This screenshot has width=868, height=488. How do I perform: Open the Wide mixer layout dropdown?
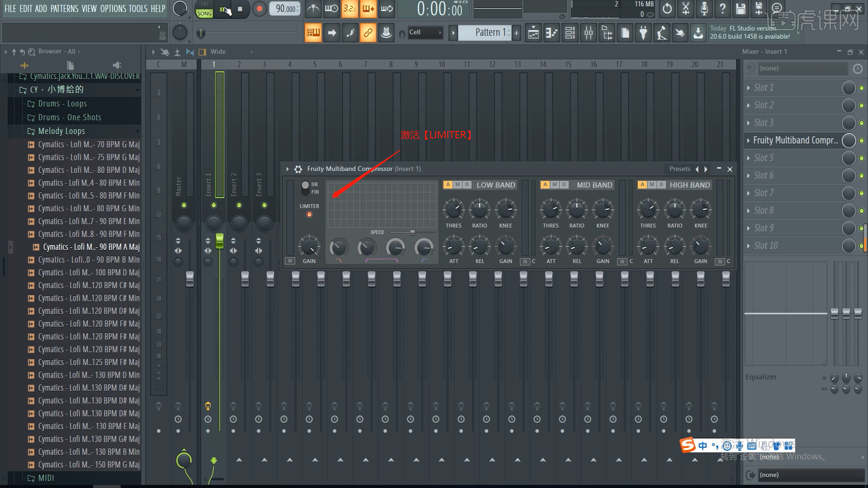(x=219, y=52)
